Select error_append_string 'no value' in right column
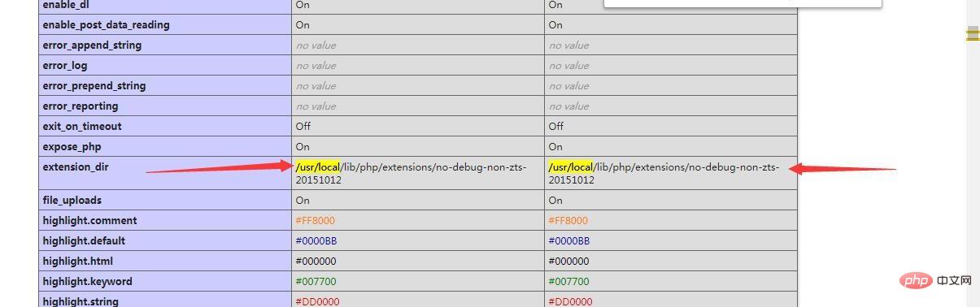 click(x=568, y=45)
